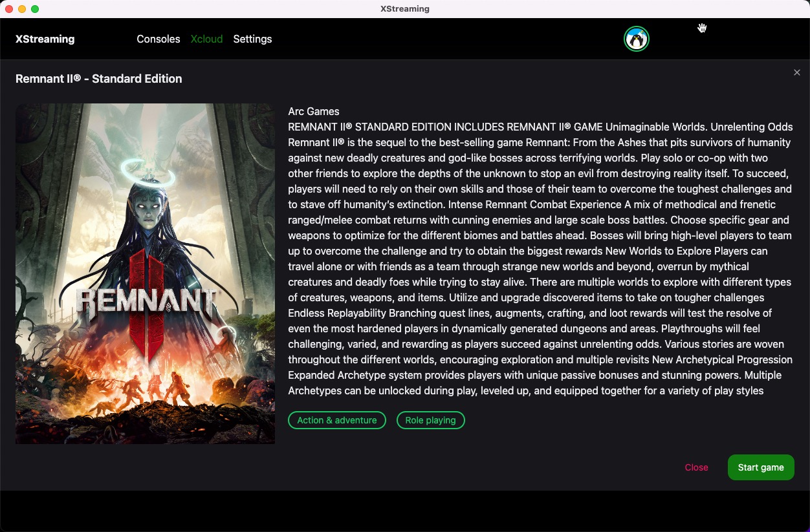Switch to the Xcloud tab
The height and width of the screenshot is (532, 810).
(206, 39)
